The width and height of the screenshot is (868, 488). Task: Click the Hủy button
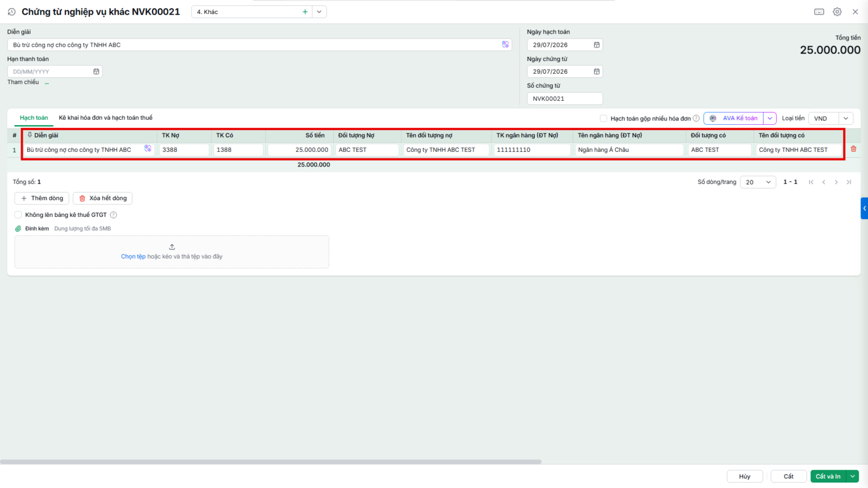pyautogui.click(x=745, y=476)
